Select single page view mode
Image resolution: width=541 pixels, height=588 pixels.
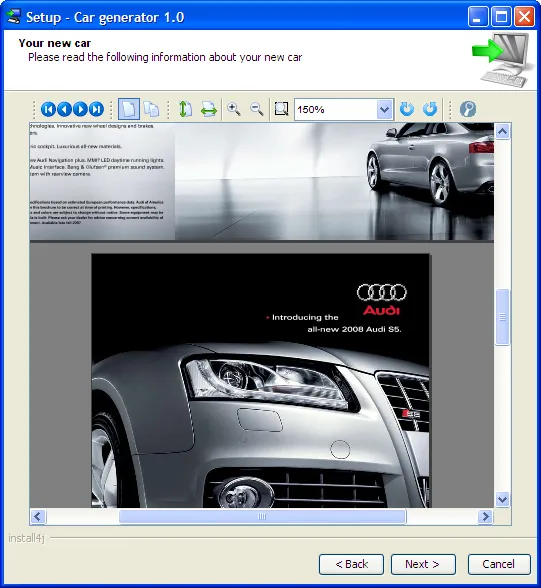129,110
